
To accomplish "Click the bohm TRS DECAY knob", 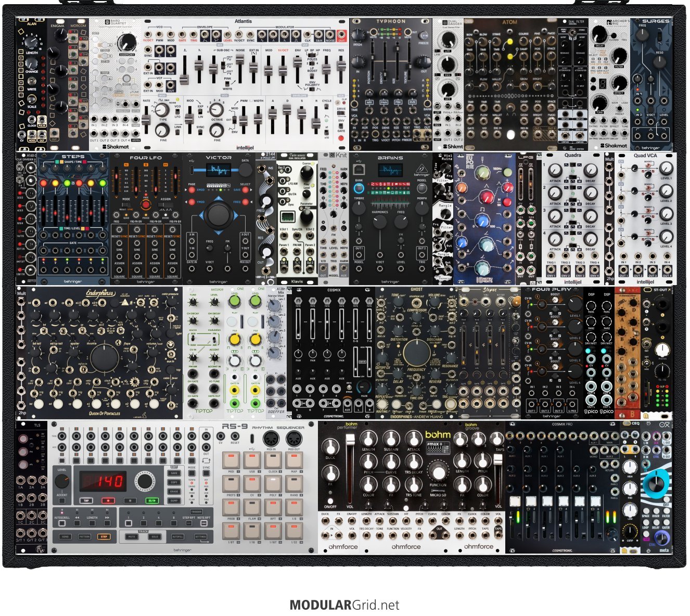I will pyautogui.click(x=414, y=461).
